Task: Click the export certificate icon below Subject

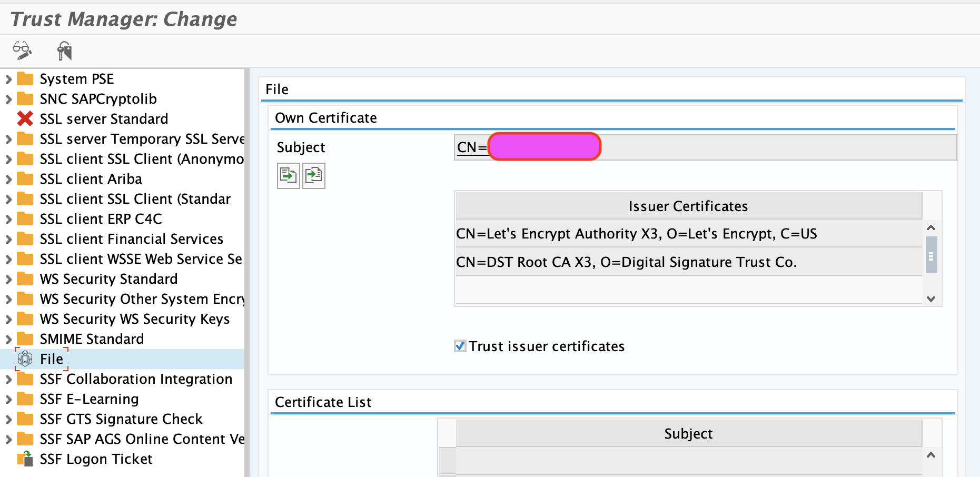Action: [x=288, y=175]
